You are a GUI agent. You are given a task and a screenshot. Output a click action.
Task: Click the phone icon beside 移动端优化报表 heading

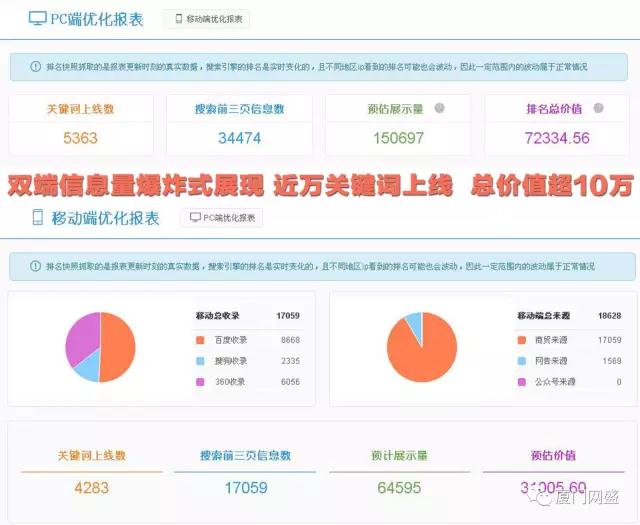tap(38, 217)
